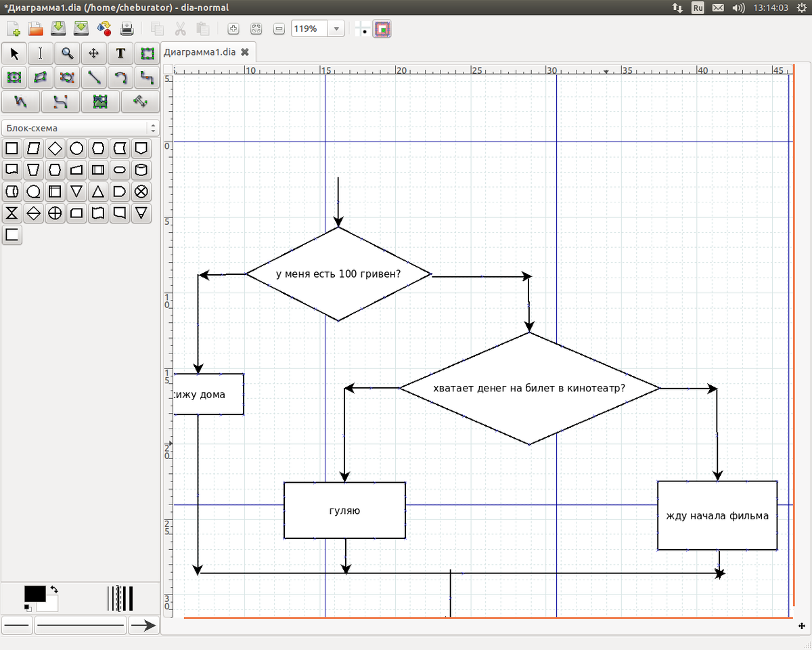
Task: Print the diagram
Action: click(127, 28)
